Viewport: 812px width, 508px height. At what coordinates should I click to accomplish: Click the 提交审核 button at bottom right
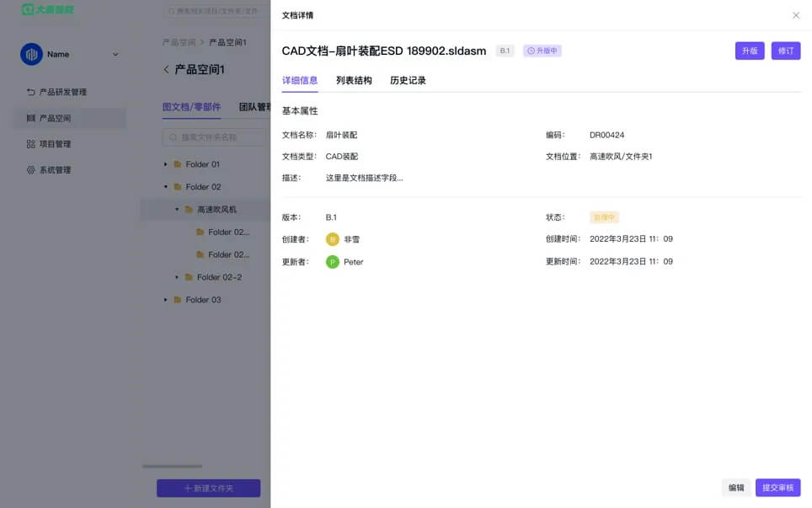pos(777,488)
